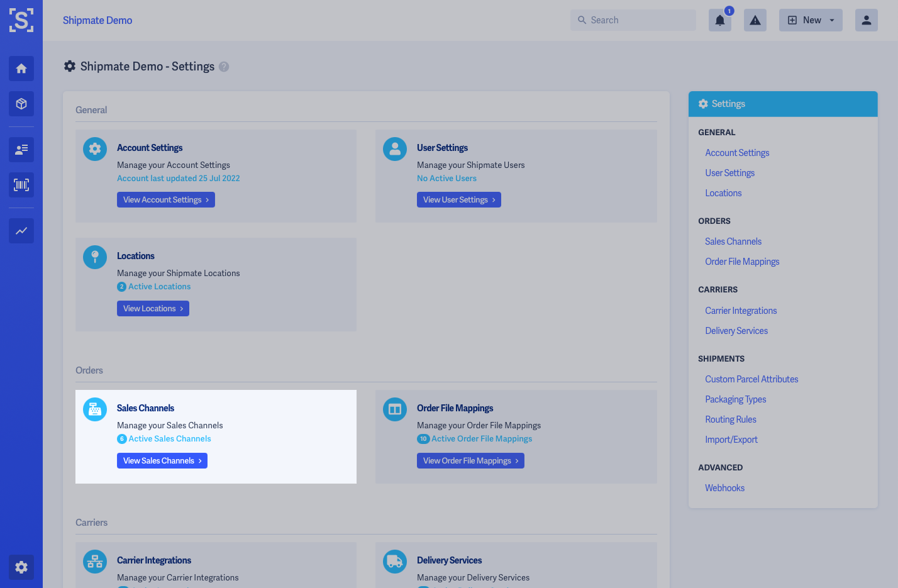Click the Shipmate logo icon
This screenshot has width=898, height=588.
(x=21, y=20)
